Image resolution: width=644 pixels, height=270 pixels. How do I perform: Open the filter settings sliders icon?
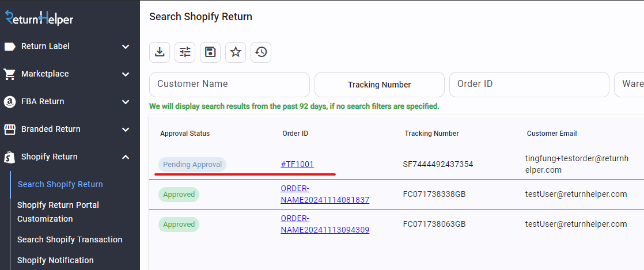[185, 52]
